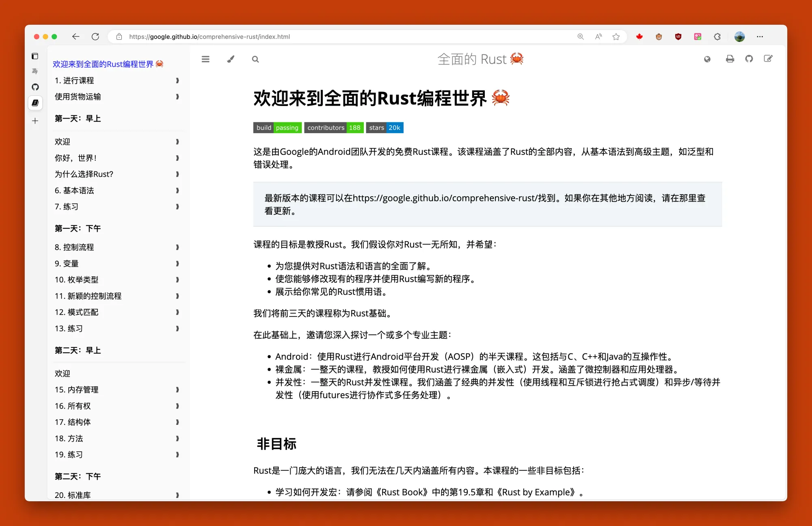812x526 pixels.
Task: Click the suggest an edit icon
Action: [x=768, y=59]
